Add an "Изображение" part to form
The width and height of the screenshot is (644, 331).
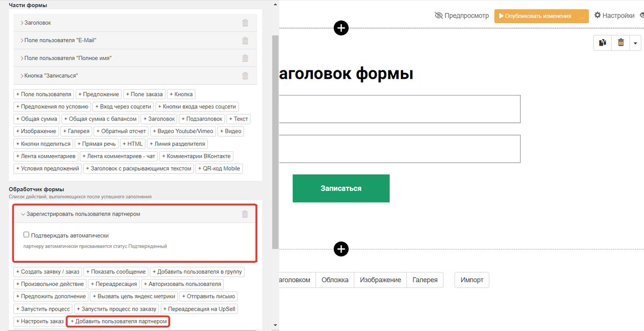click(36, 131)
